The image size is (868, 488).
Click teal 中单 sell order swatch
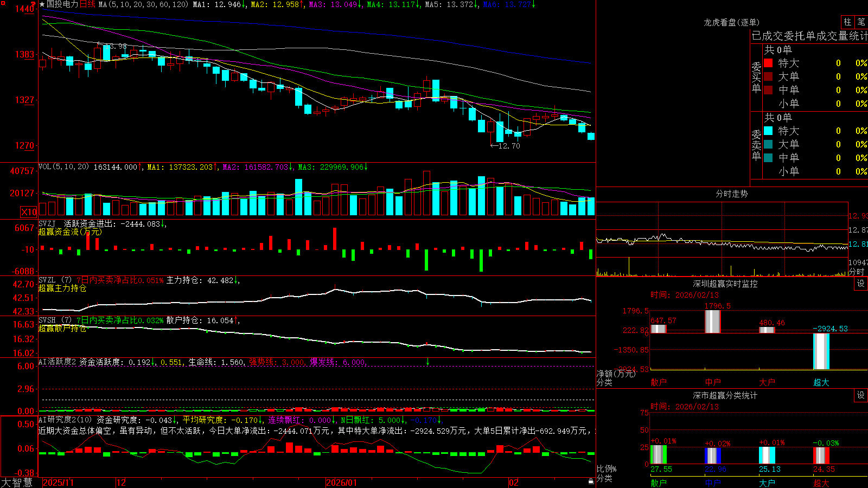click(768, 158)
